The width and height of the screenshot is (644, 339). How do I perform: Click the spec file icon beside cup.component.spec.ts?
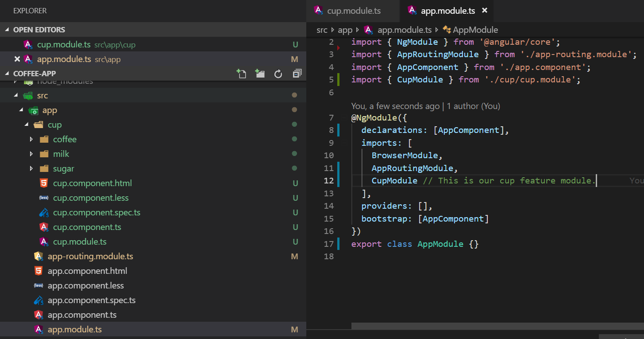[44, 212]
